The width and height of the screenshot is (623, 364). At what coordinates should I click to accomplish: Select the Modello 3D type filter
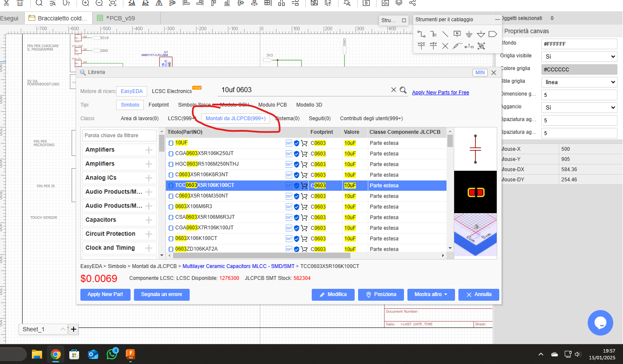click(309, 105)
